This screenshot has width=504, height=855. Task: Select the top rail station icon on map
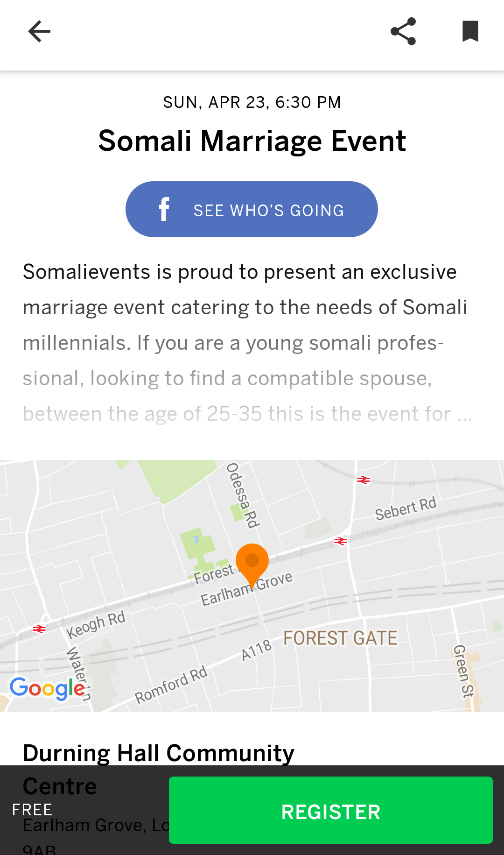364,480
